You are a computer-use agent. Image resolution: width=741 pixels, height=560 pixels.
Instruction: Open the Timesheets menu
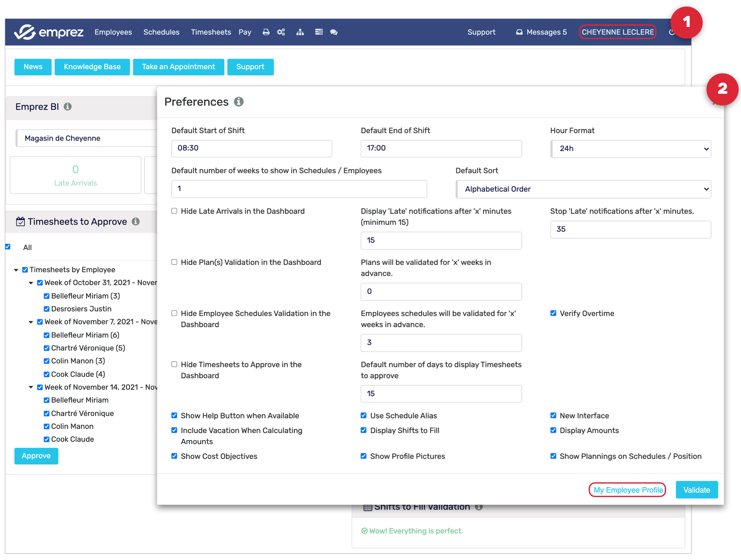click(x=211, y=32)
